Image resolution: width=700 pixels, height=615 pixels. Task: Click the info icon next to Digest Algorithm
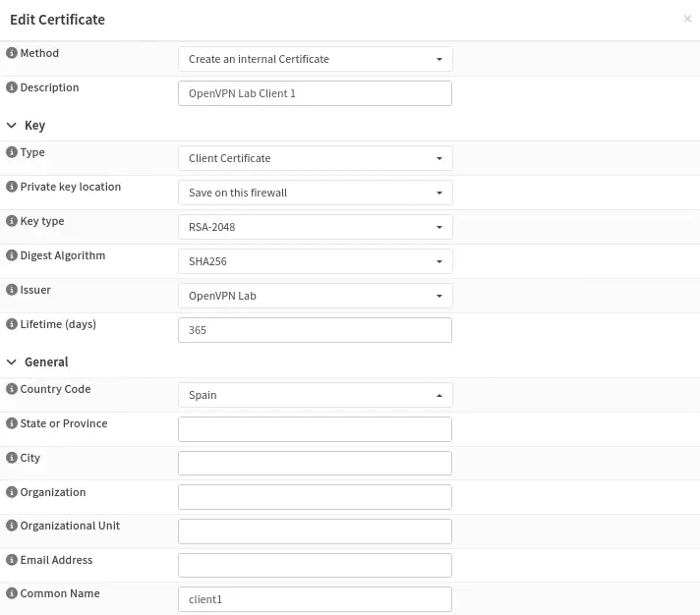[x=12, y=255]
